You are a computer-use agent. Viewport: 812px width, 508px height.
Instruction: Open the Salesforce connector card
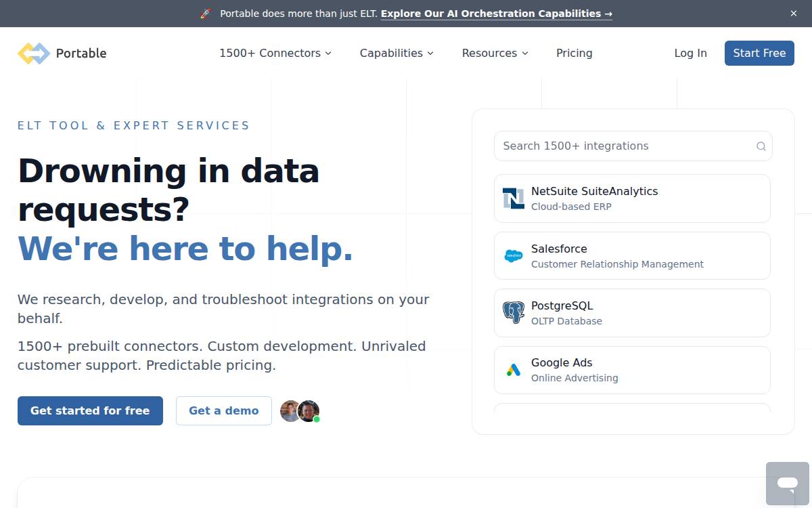pyautogui.click(x=632, y=255)
